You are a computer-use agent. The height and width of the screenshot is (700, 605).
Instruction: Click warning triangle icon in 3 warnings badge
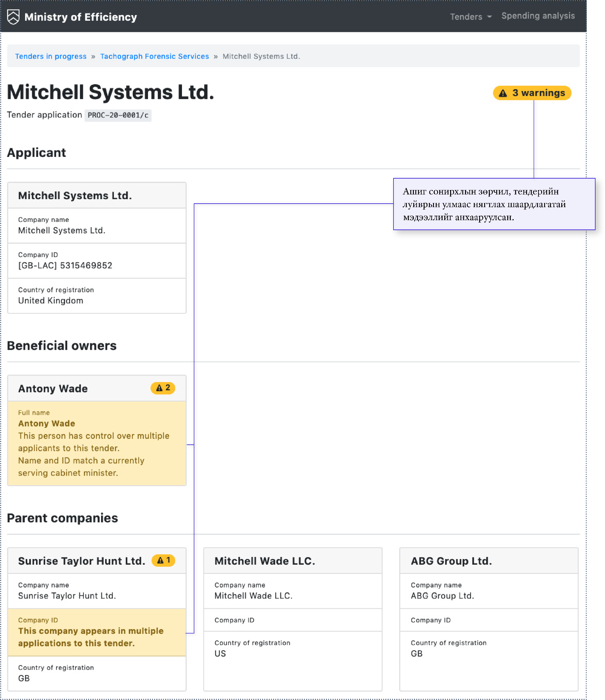(503, 93)
